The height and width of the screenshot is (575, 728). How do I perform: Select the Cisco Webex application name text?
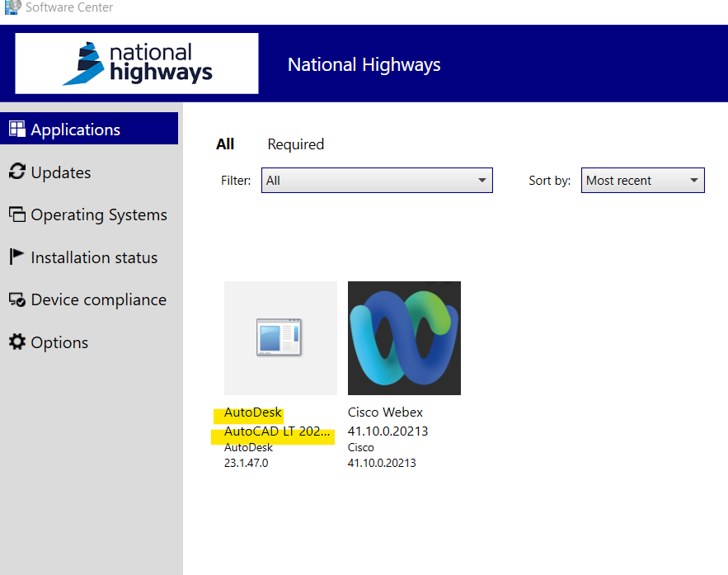point(385,412)
